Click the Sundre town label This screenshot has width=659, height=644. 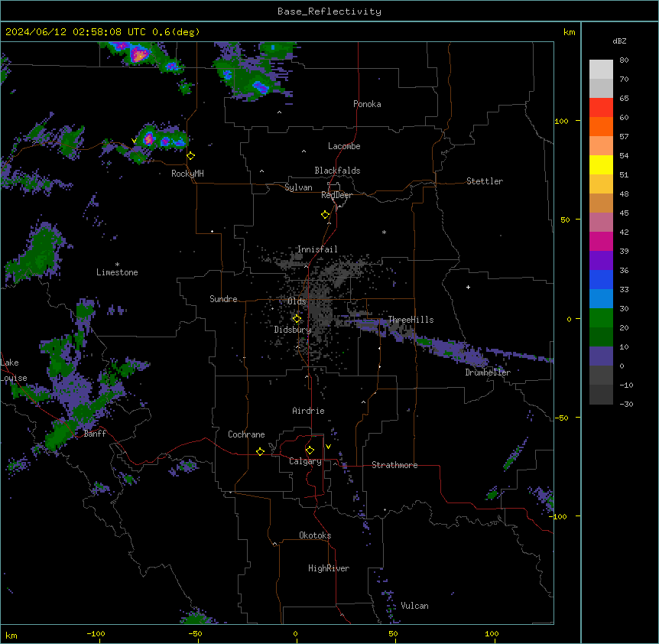(x=223, y=299)
